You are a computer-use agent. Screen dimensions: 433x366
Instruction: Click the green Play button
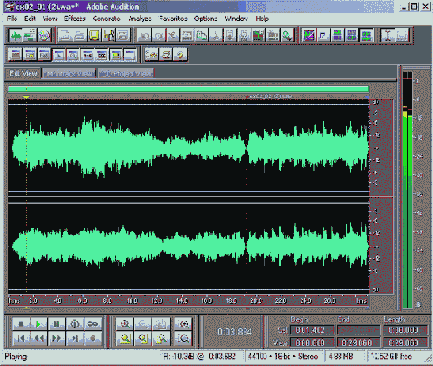point(38,324)
